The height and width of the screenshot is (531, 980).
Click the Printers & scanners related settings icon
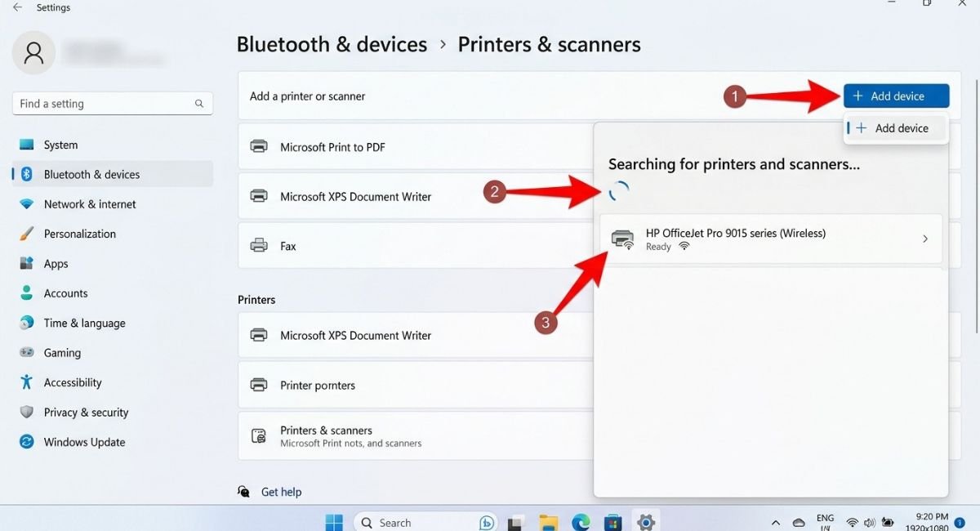(259, 435)
